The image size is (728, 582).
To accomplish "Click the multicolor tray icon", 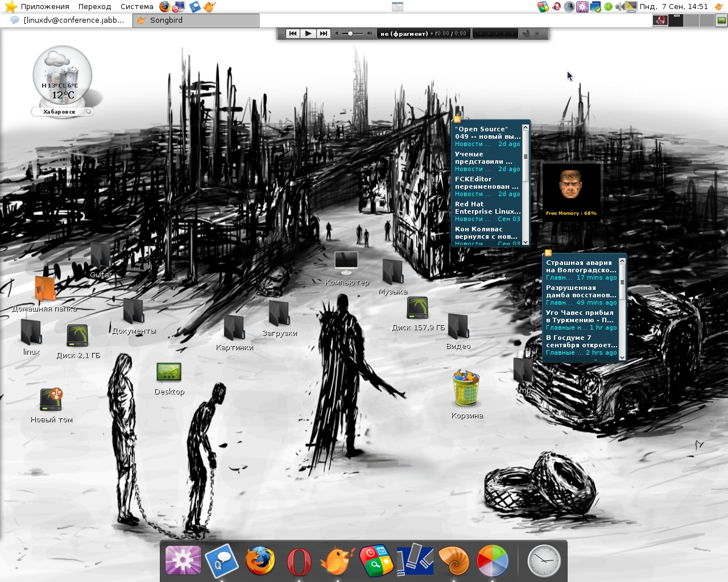I will click(543, 7).
